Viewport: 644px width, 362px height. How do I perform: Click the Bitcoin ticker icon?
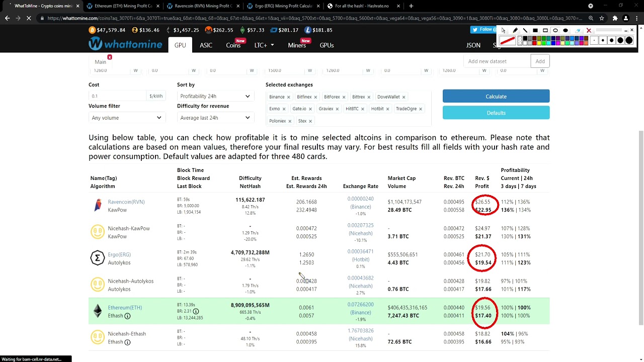pyautogui.click(x=92, y=30)
